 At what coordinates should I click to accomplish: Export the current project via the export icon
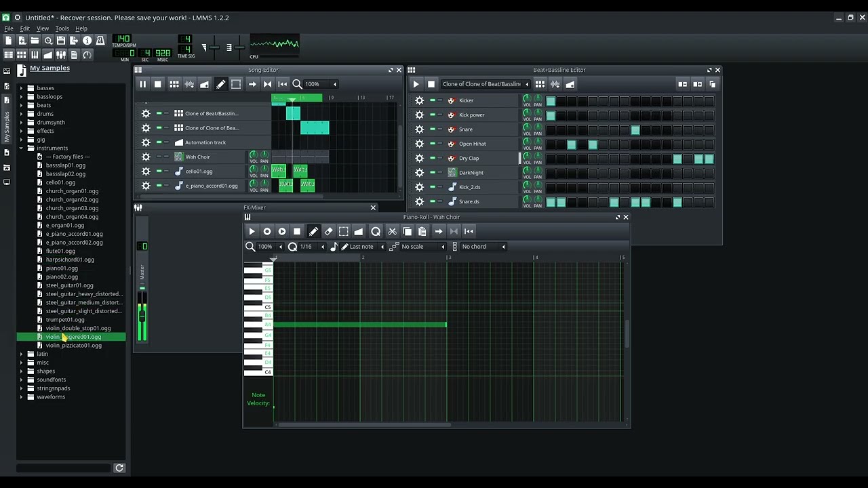click(x=74, y=41)
